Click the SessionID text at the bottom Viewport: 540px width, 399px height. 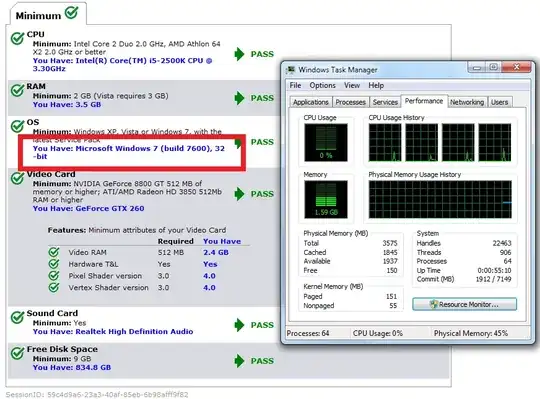tap(97, 395)
